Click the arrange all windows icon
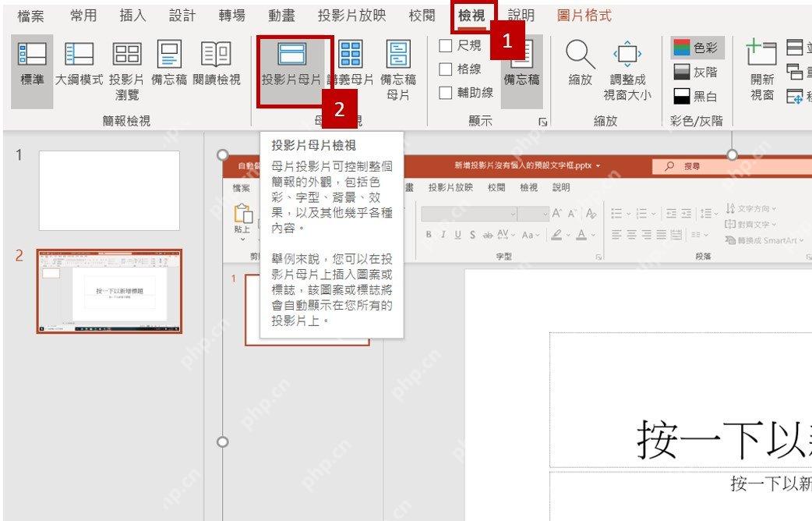 [x=794, y=48]
